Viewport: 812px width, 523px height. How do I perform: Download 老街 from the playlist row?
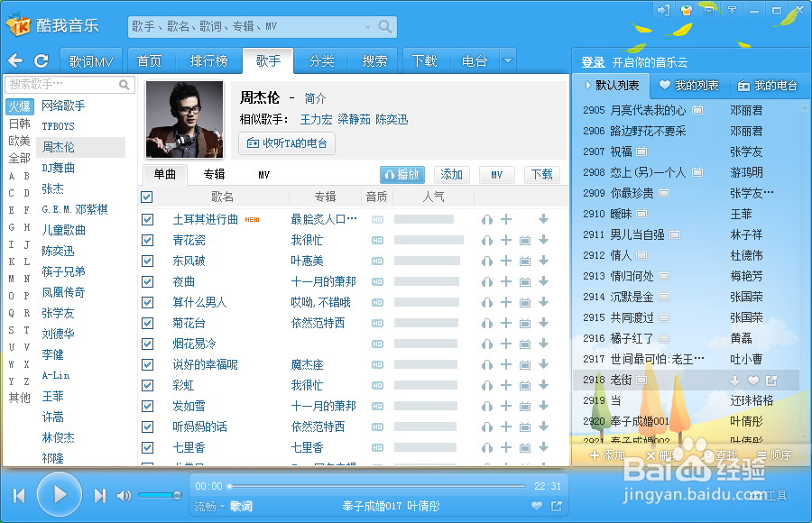pyautogui.click(x=734, y=381)
